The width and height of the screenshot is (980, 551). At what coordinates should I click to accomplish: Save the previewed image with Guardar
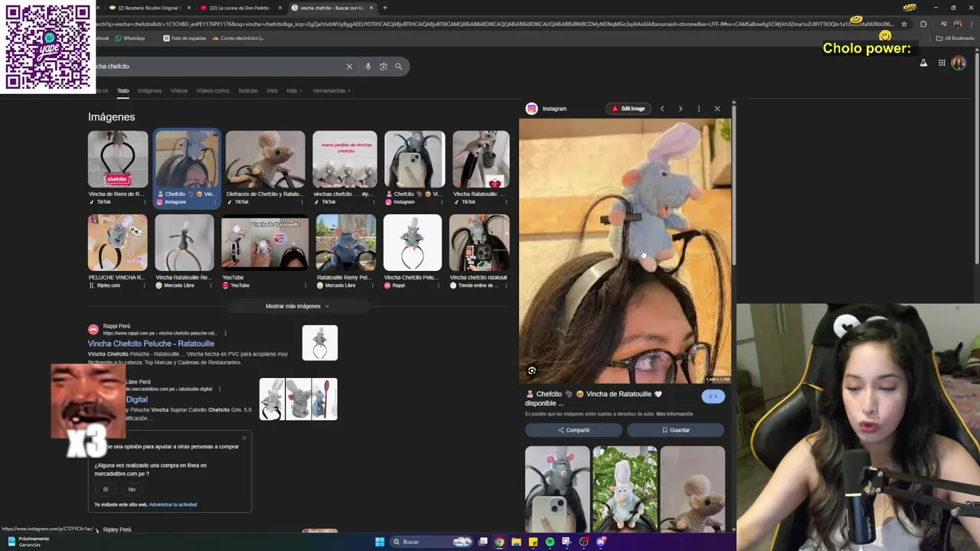click(675, 430)
